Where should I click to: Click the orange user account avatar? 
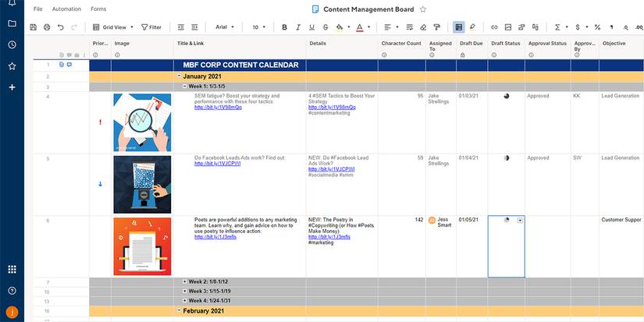(12, 313)
